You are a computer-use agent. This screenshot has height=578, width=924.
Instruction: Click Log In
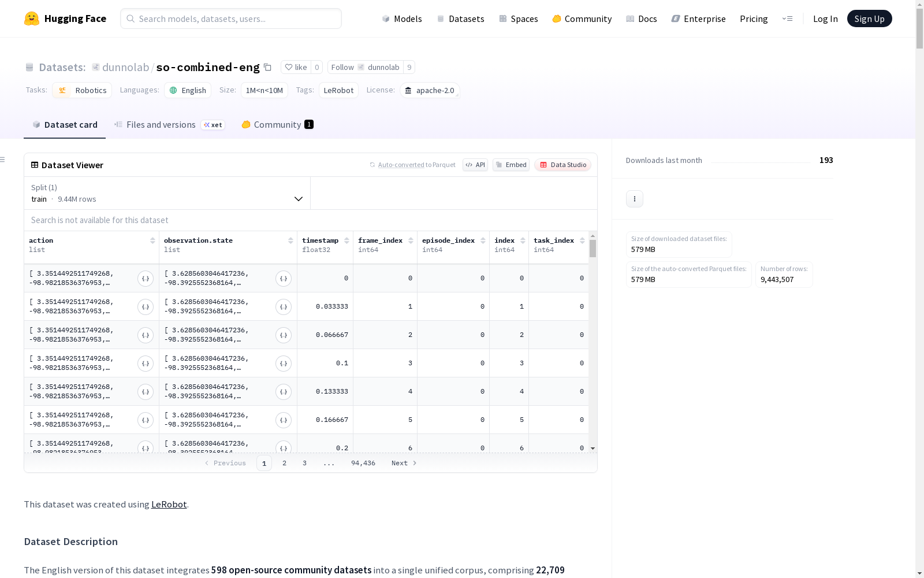pyautogui.click(x=825, y=18)
